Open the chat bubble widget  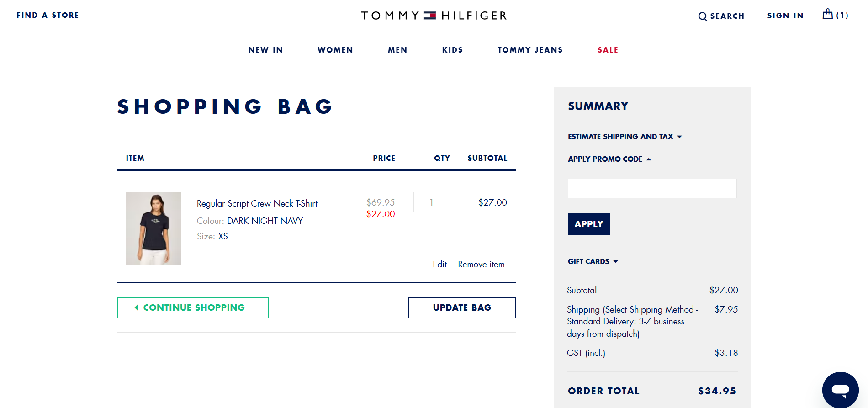click(840, 390)
